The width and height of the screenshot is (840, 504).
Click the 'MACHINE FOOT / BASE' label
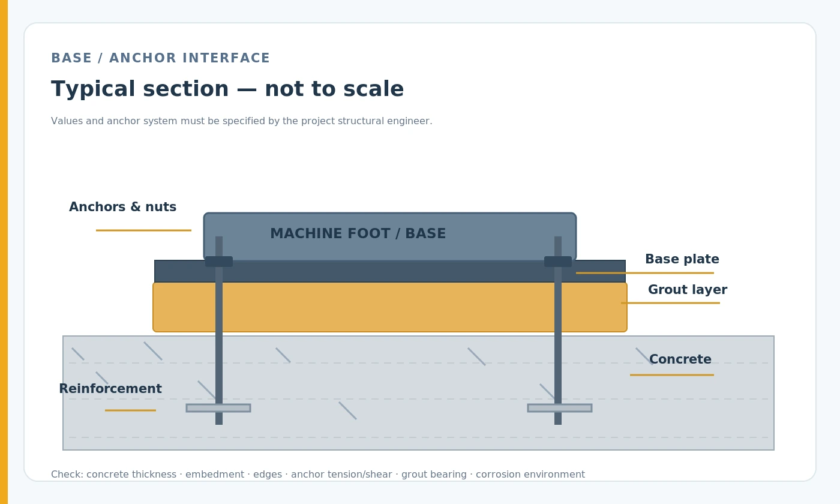[358, 234]
